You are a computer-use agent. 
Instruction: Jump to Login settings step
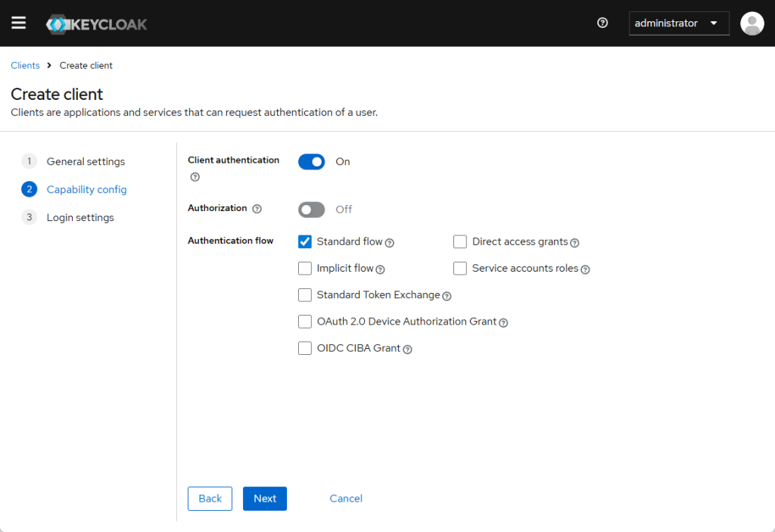tap(80, 217)
